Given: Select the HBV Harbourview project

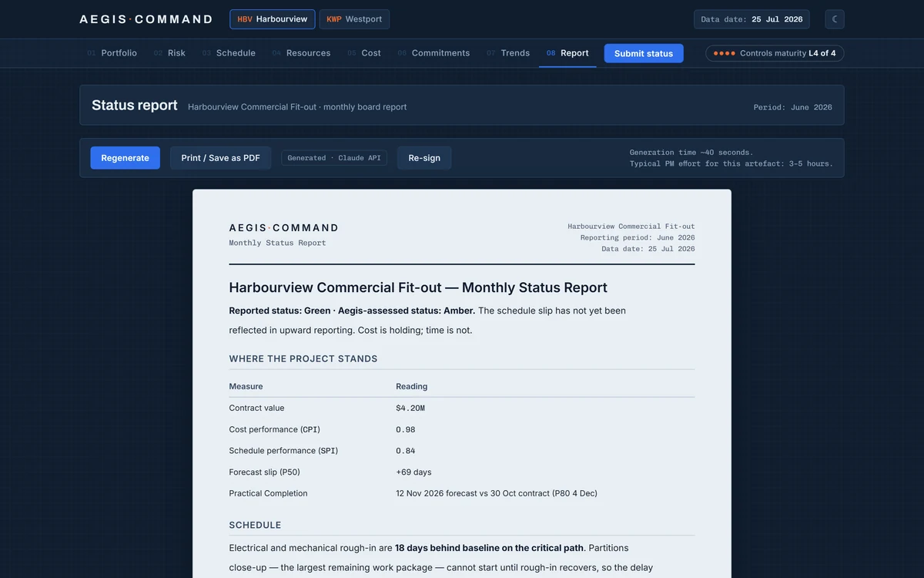Looking at the screenshot, I should click(x=273, y=19).
